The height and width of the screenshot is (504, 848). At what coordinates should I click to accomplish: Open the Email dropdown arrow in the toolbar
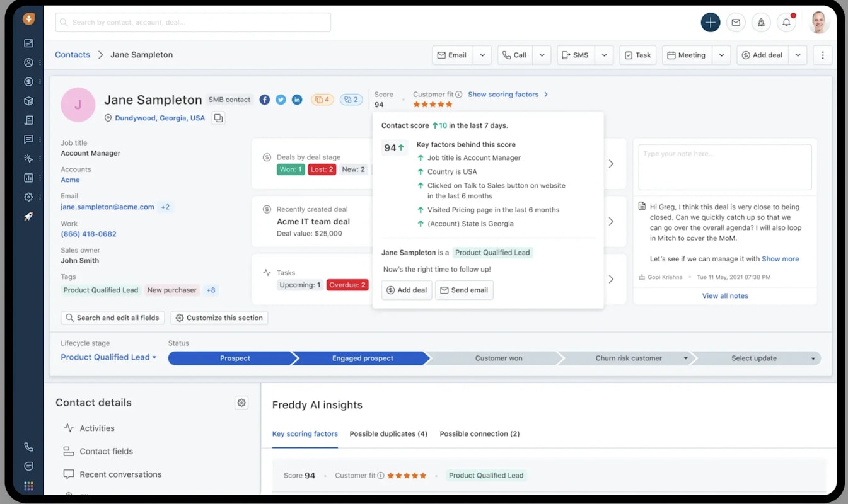click(482, 55)
